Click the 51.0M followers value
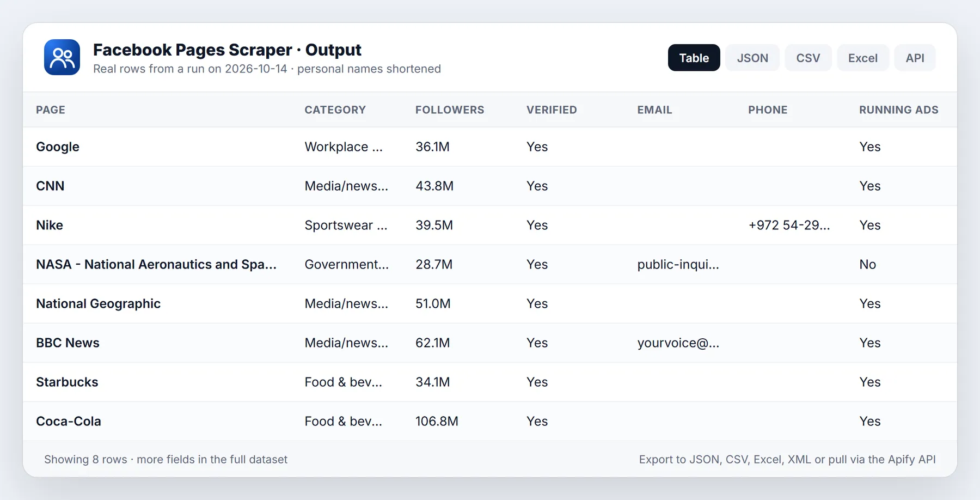Screen dimensions: 980x500 click(433, 304)
